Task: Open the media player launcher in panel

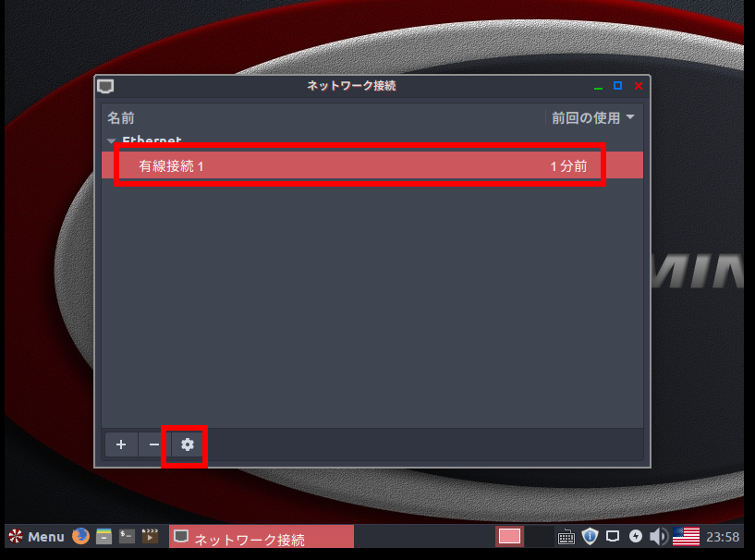Action: pyautogui.click(x=149, y=536)
